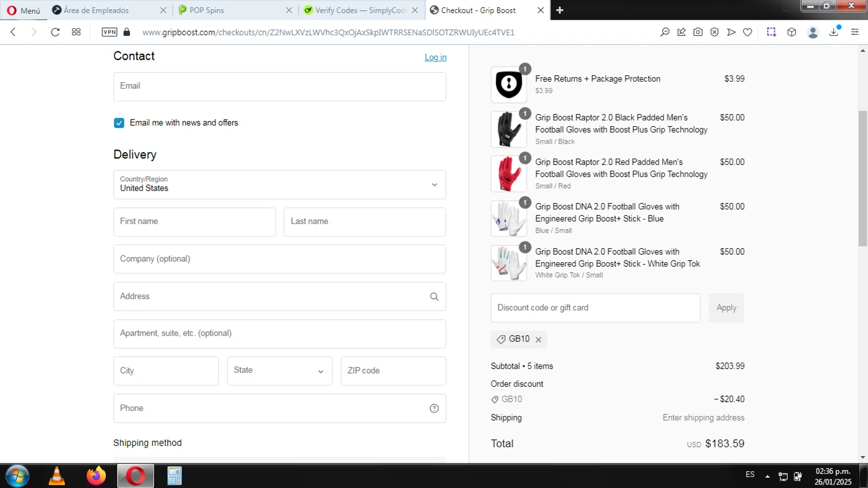Toggle the VPN badge in address bar
868x488 pixels.
coord(109,32)
